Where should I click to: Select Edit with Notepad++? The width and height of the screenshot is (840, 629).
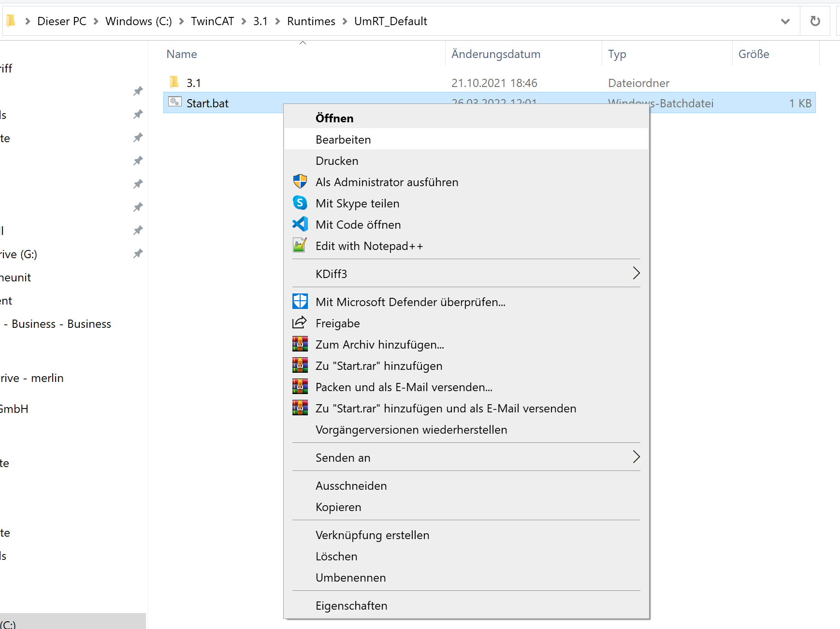466,246
